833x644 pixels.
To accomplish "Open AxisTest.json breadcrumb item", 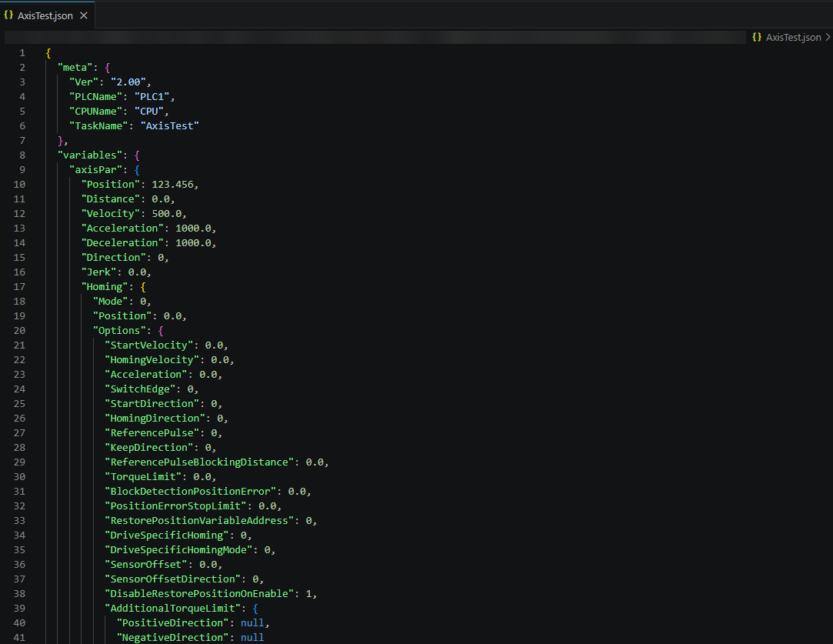I will click(x=793, y=37).
